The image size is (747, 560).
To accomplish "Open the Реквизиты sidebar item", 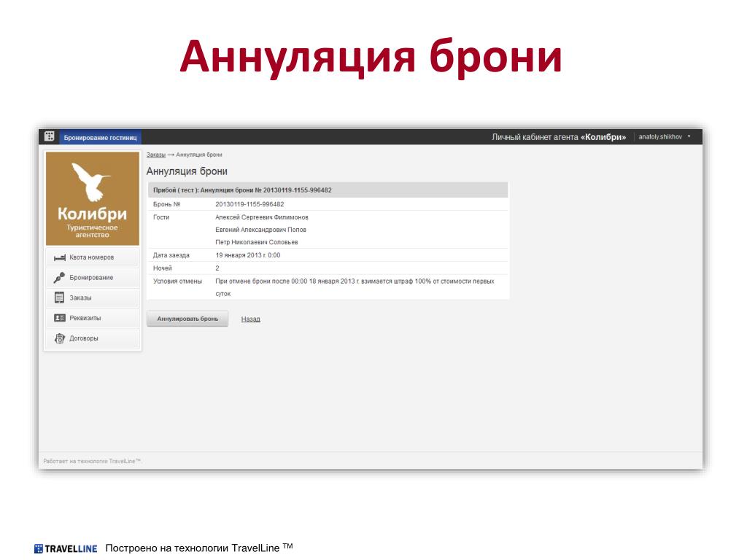I will (x=93, y=318).
